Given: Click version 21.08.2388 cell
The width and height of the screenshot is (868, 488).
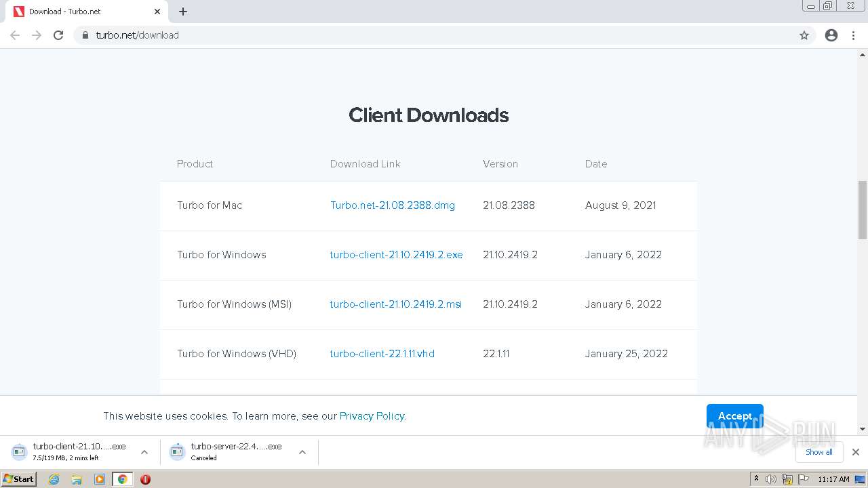Looking at the screenshot, I should [x=509, y=205].
